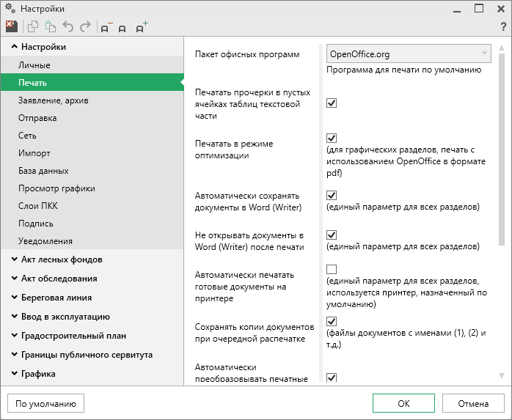Click the 'По умолчанию' button
Viewport: 512px width, 420px height.
click(45, 403)
